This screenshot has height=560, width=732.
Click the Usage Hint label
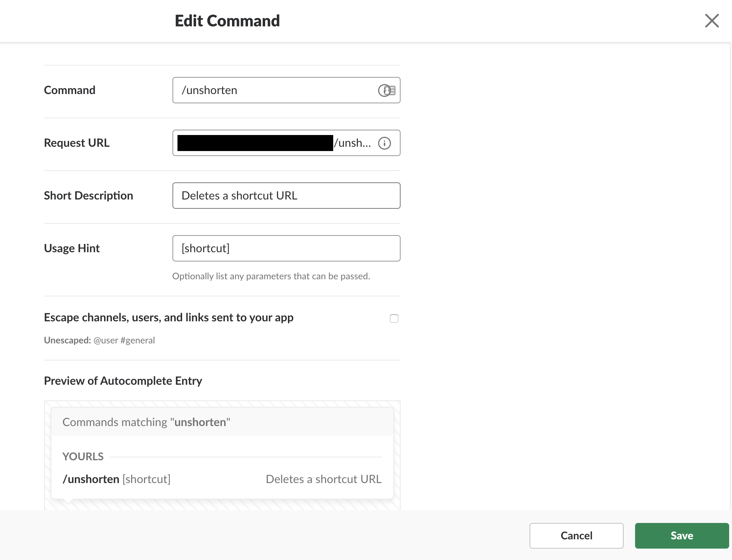(72, 248)
